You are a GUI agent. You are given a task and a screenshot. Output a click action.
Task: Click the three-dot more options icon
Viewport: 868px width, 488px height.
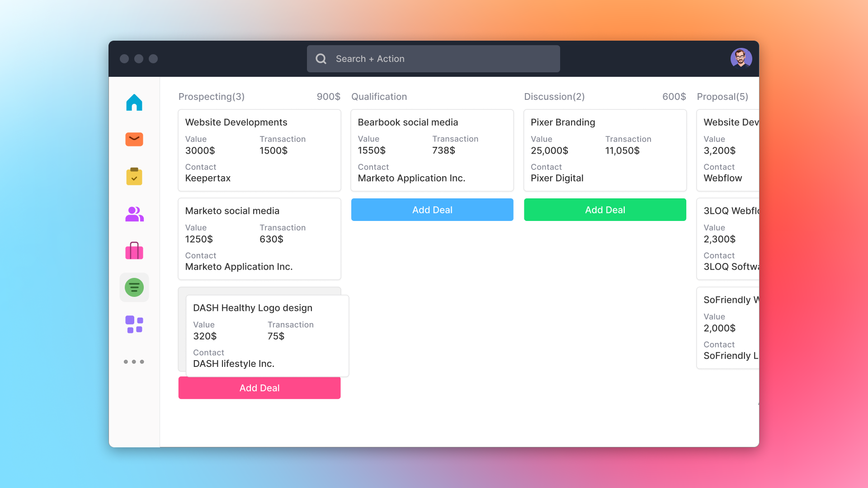click(x=134, y=361)
